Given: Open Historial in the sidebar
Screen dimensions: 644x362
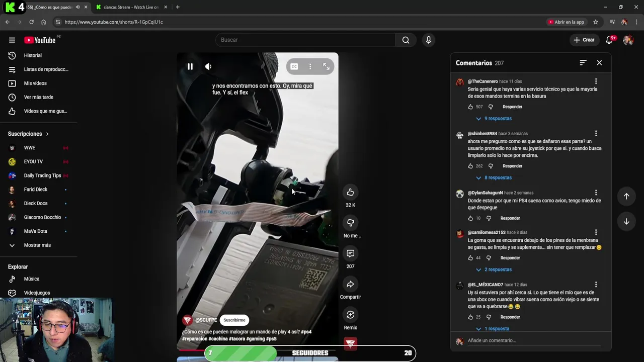Looking at the screenshot, I should point(38,55).
